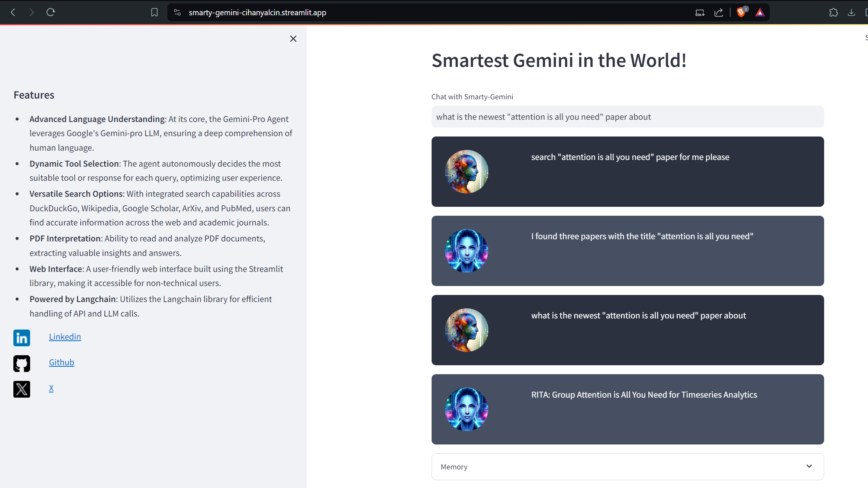Screen dimensions: 868x488
Task: Click the X (Twitter) logo icon
Action: point(22,389)
